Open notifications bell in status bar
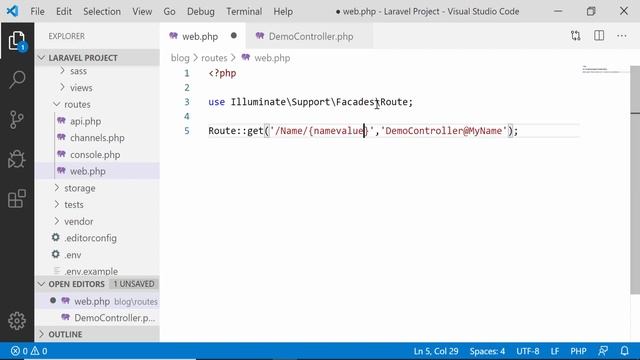 coord(624,351)
